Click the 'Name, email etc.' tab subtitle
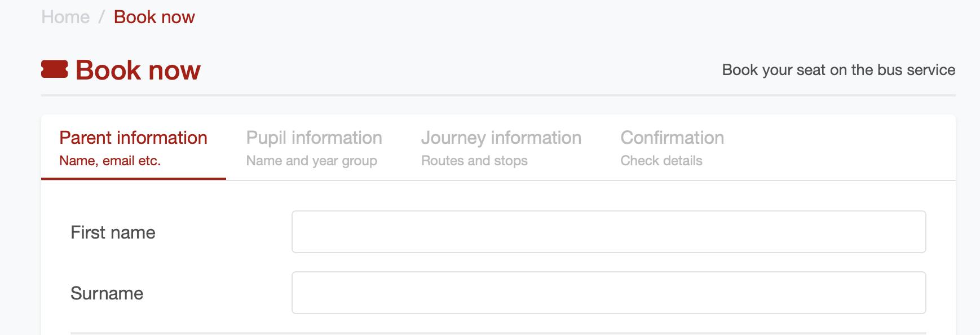 [x=110, y=161]
